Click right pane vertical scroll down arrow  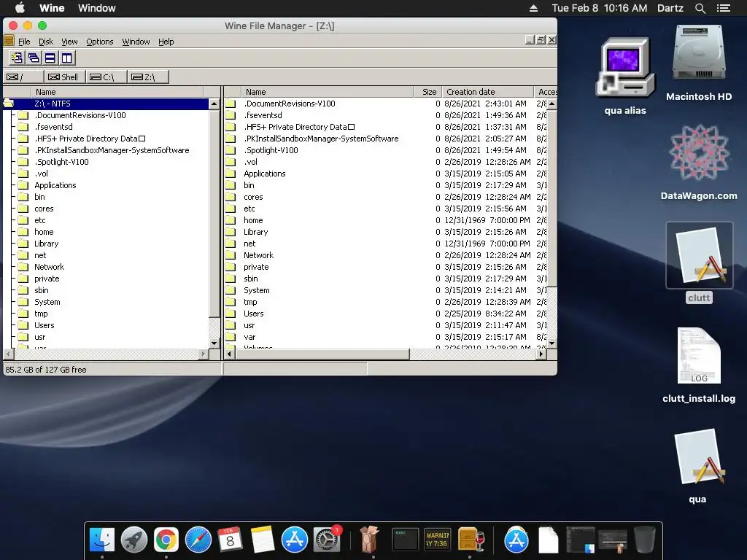[x=551, y=343]
